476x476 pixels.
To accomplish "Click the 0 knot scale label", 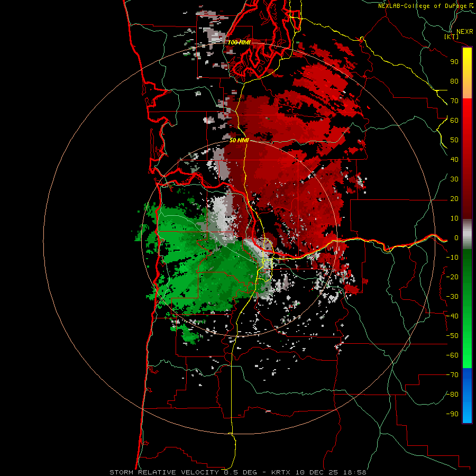I will (456, 238).
